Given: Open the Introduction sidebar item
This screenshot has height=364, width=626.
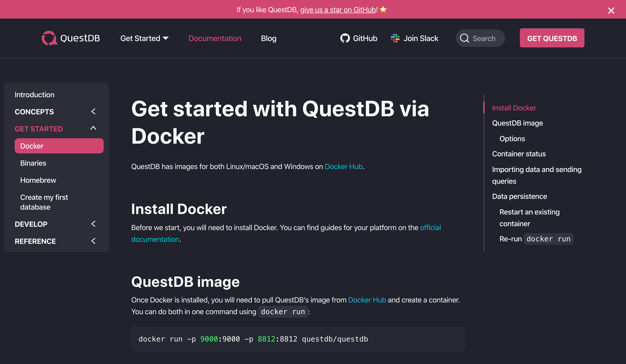Looking at the screenshot, I should click(x=34, y=95).
